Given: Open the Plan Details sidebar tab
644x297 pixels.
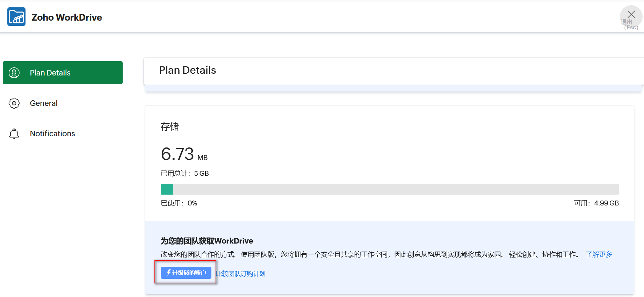Looking at the screenshot, I should tap(63, 73).
